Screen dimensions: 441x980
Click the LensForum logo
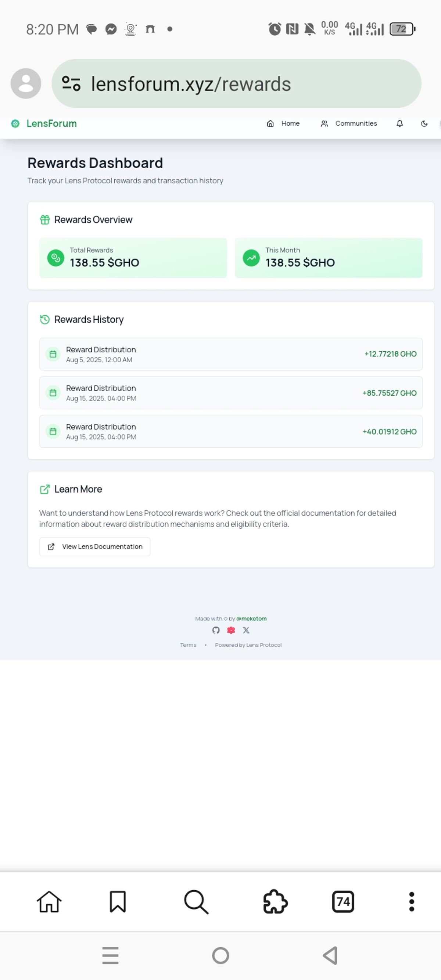point(44,123)
